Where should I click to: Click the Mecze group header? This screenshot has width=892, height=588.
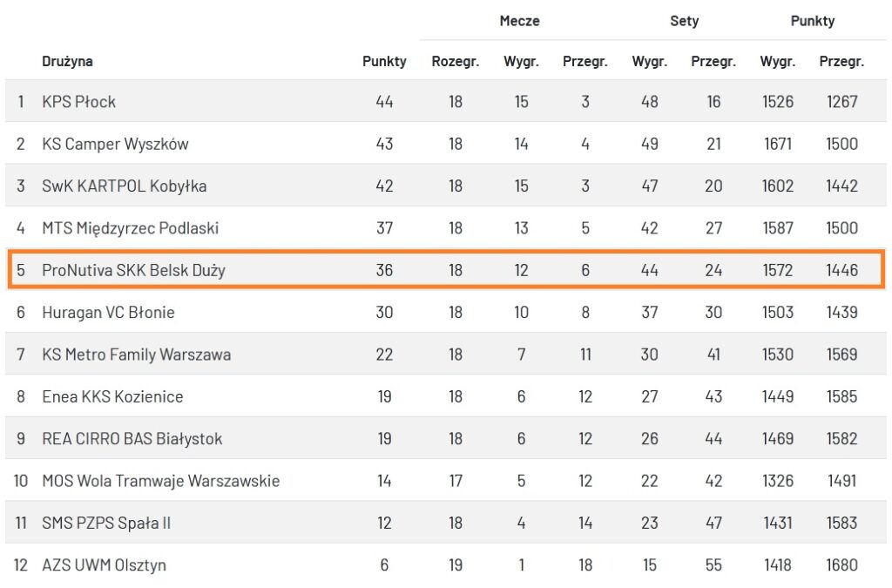(x=519, y=21)
